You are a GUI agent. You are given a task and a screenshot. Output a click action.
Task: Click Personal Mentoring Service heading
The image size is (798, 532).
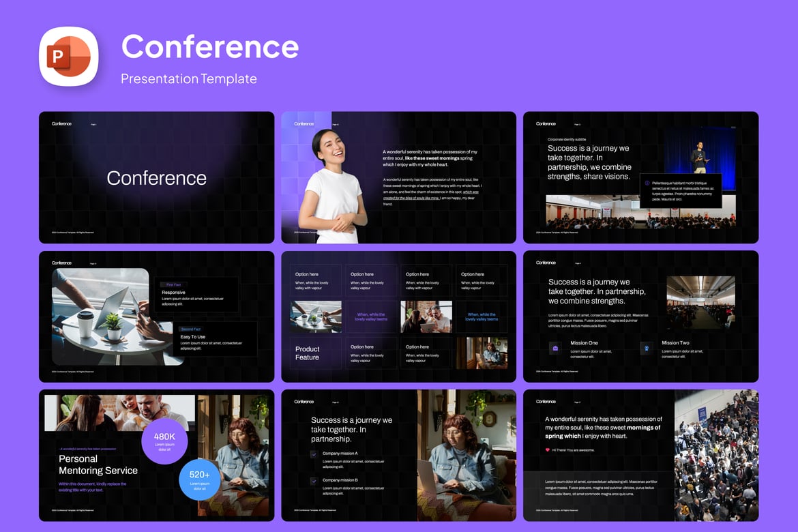(x=98, y=464)
